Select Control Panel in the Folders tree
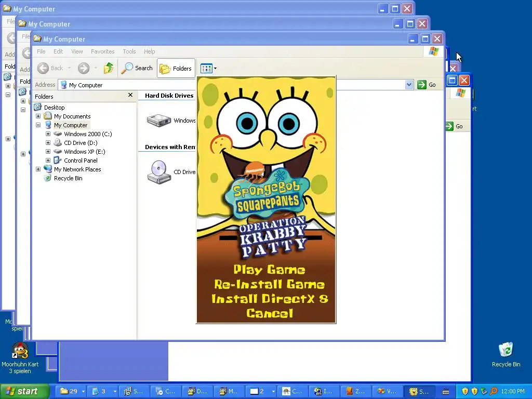Viewport: 532px width, 399px height. (81, 161)
